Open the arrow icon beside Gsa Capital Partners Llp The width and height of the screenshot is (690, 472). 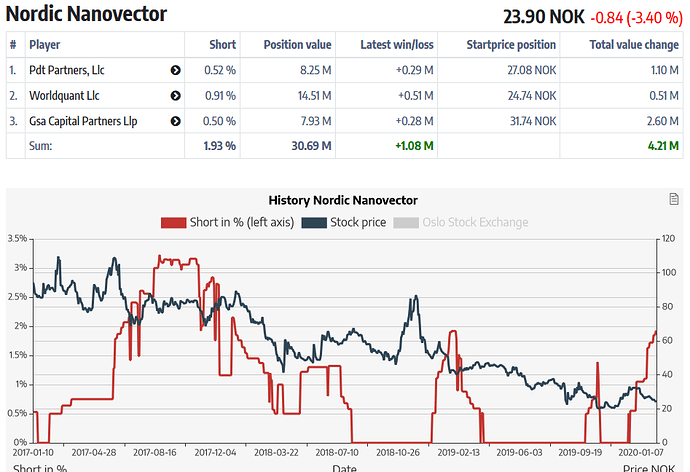pos(176,121)
